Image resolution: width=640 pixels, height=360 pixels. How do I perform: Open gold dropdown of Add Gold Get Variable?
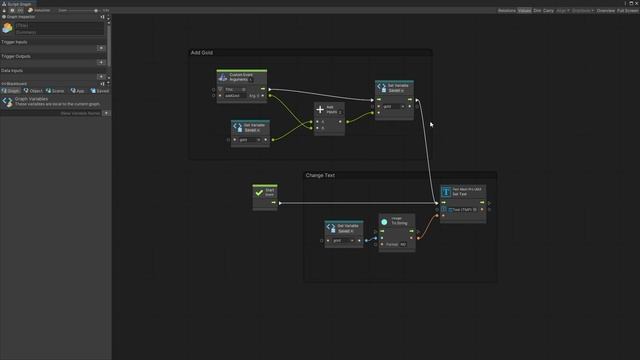(x=249, y=140)
